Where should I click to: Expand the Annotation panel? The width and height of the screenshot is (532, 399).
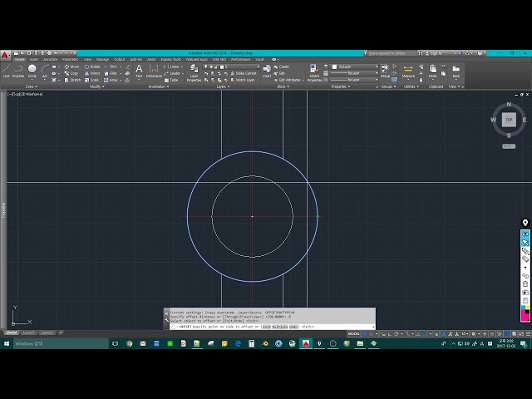pyautogui.click(x=159, y=86)
